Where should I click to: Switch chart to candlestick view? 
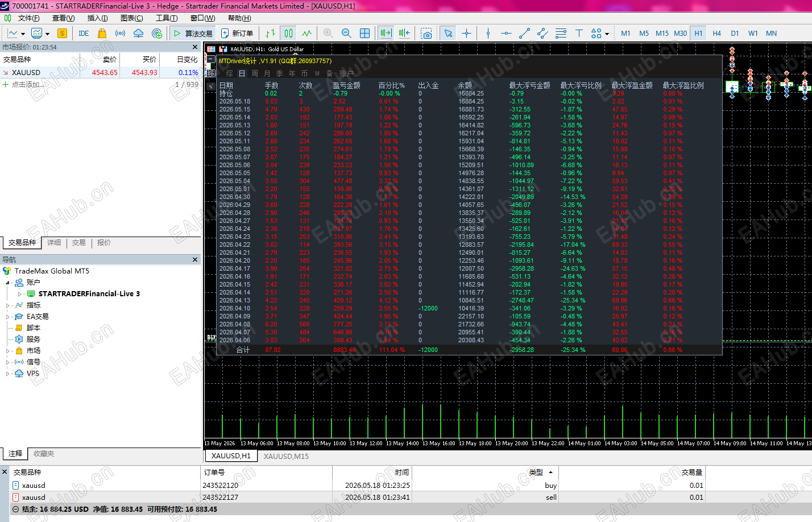tap(289, 34)
